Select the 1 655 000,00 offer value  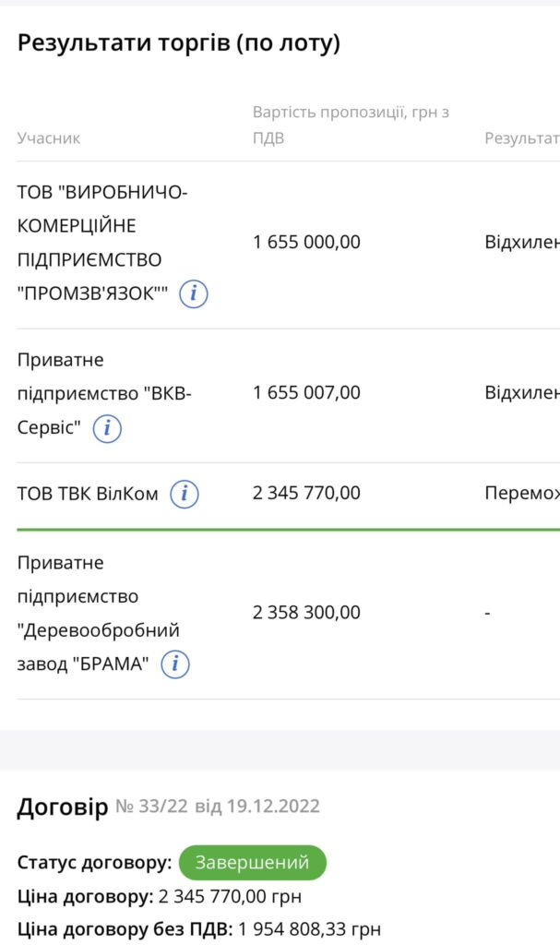(307, 243)
